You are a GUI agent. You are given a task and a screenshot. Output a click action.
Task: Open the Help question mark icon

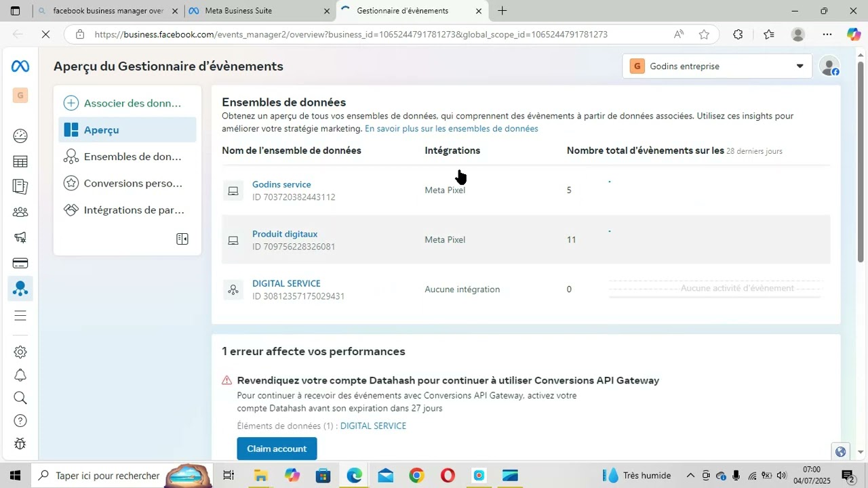pos(20,421)
